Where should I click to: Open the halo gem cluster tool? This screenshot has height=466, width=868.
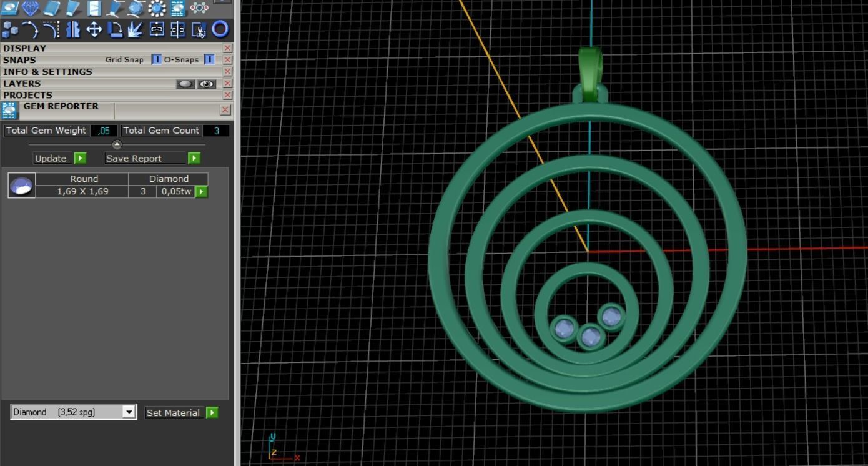(157, 8)
